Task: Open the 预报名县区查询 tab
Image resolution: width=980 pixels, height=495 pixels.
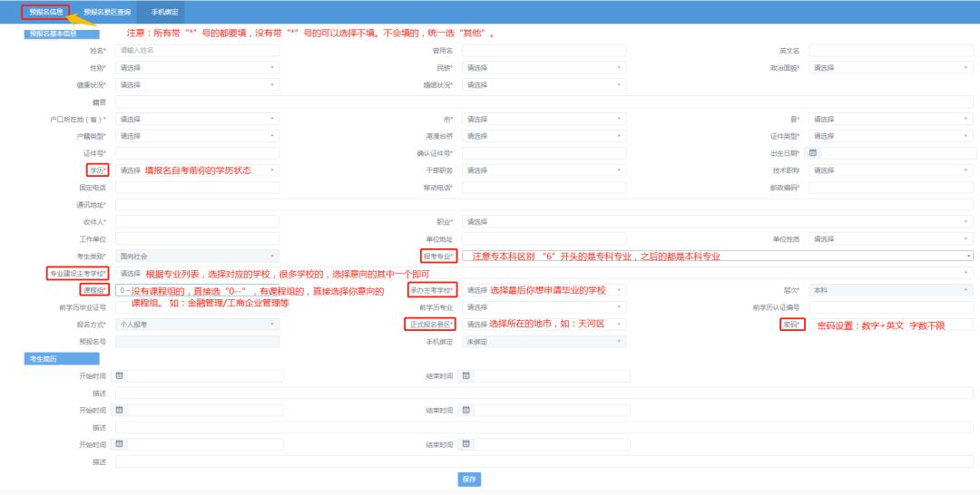Action: click(x=106, y=12)
